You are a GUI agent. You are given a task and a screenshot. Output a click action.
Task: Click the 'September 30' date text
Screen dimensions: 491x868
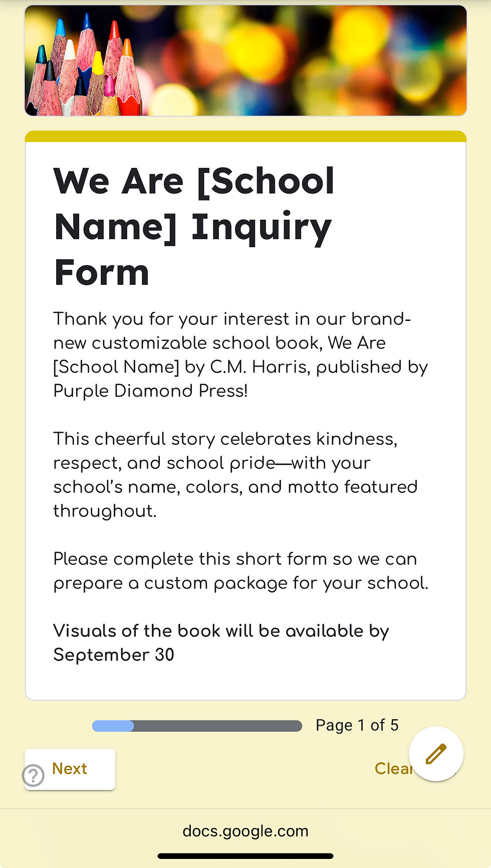(114, 655)
